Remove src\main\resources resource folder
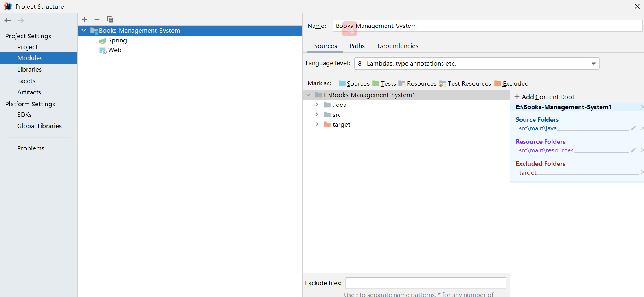644x297 pixels. (x=642, y=150)
